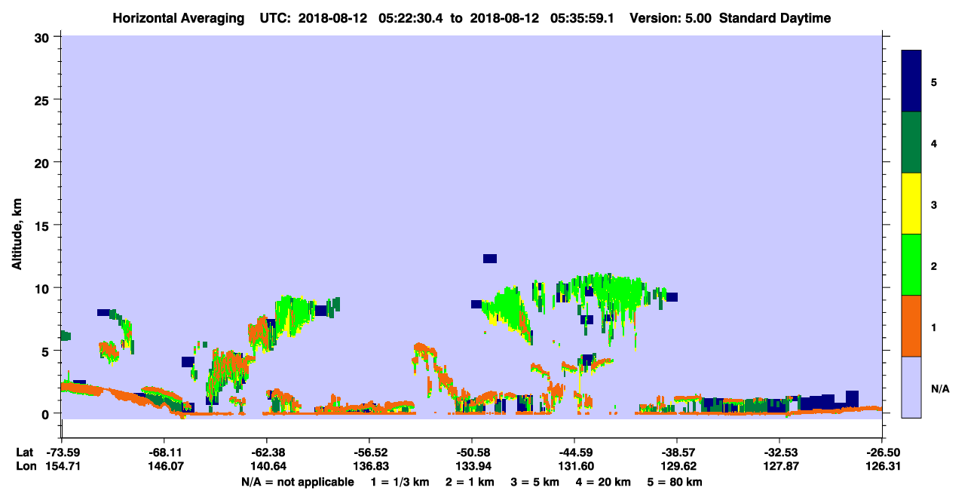Viewport: 980px width, 503px height.
Task: Click legend text '4 = 20 km'
Action: coord(605,482)
